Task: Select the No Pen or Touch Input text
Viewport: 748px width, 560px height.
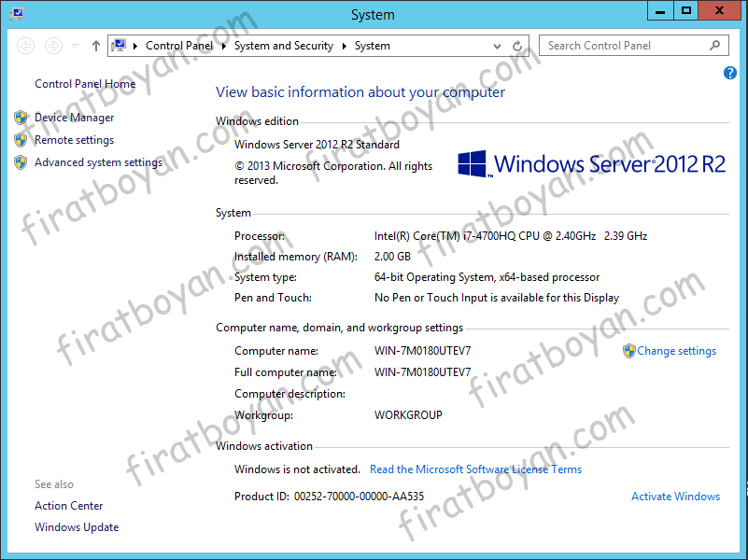Action: pyautogui.click(x=497, y=298)
